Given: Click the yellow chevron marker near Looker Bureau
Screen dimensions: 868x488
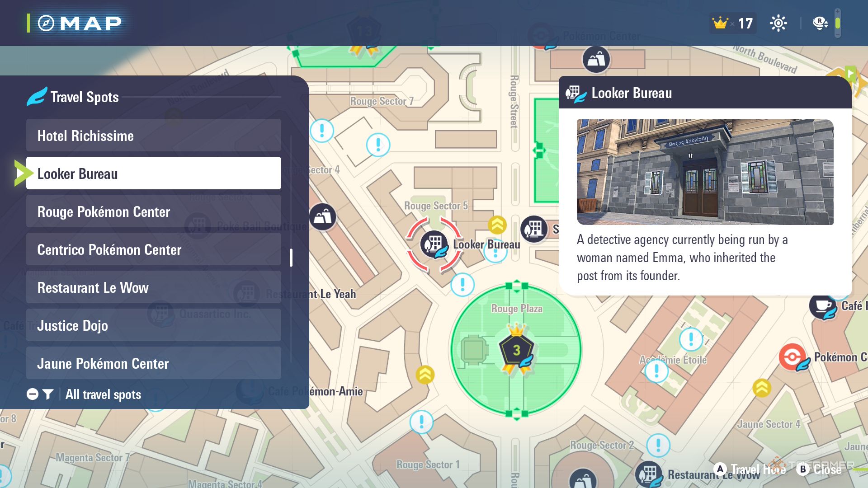Looking at the screenshot, I should pyautogui.click(x=497, y=225).
